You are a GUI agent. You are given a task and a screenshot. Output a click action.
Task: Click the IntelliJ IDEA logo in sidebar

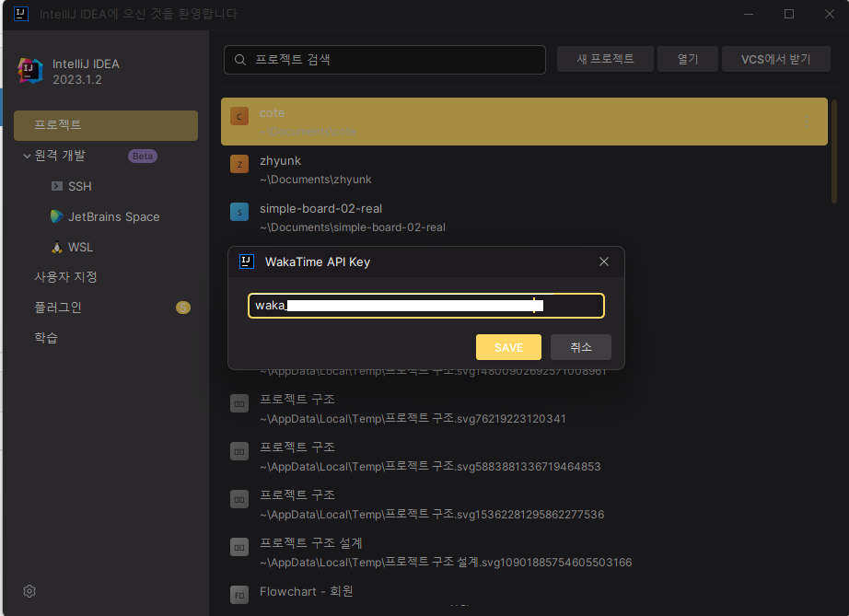click(30, 71)
